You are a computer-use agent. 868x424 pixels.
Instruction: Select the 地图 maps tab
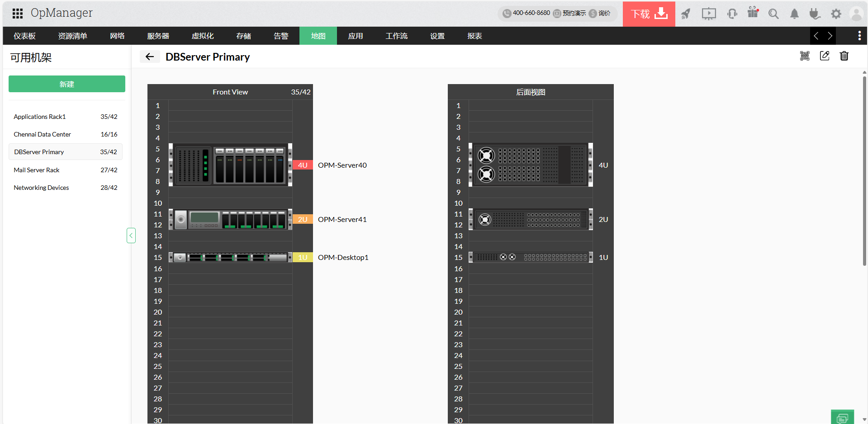tap(318, 36)
